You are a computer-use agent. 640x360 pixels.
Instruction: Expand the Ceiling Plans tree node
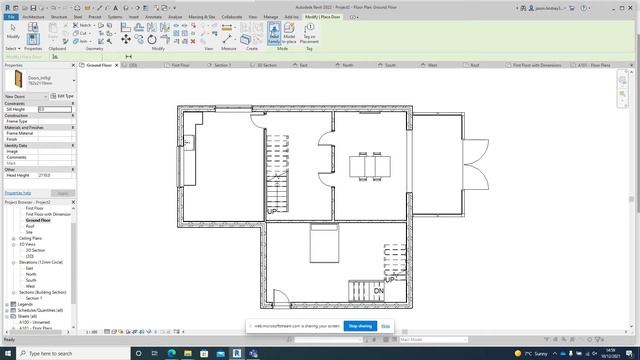pyautogui.click(x=13, y=238)
